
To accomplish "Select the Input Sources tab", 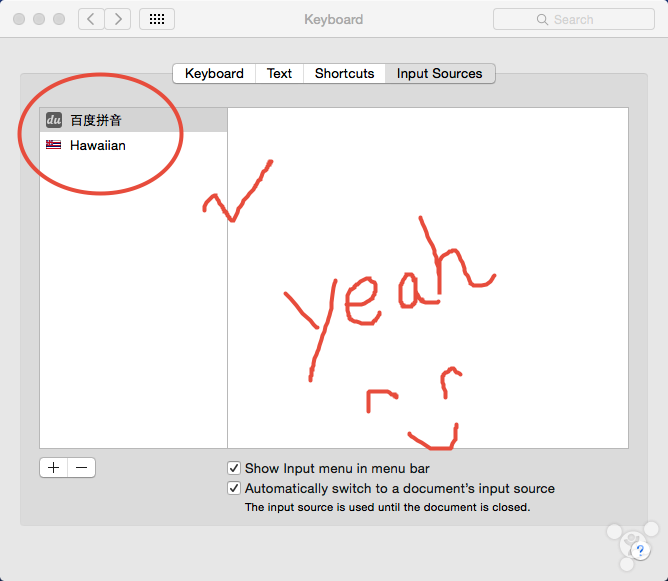I will coord(439,73).
